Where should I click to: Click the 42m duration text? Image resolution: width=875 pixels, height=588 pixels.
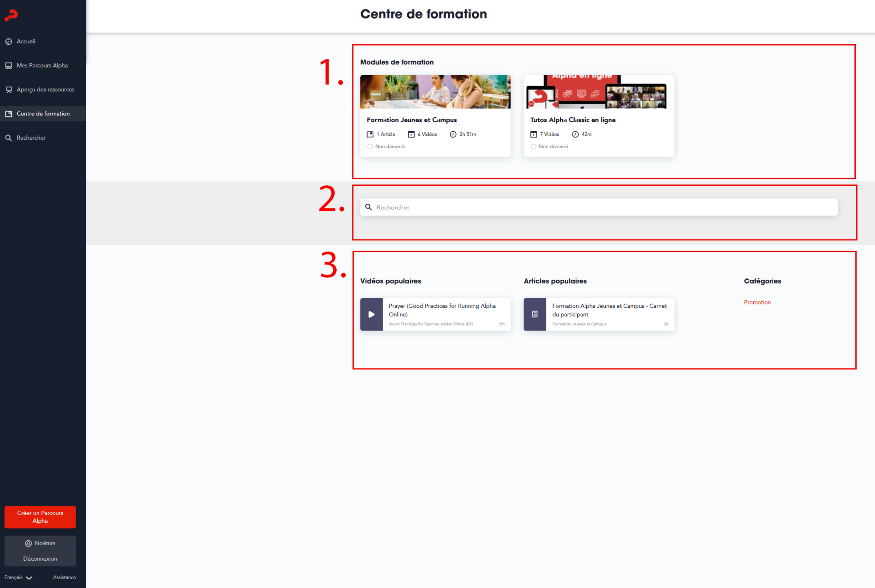pyautogui.click(x=587, y=135)
